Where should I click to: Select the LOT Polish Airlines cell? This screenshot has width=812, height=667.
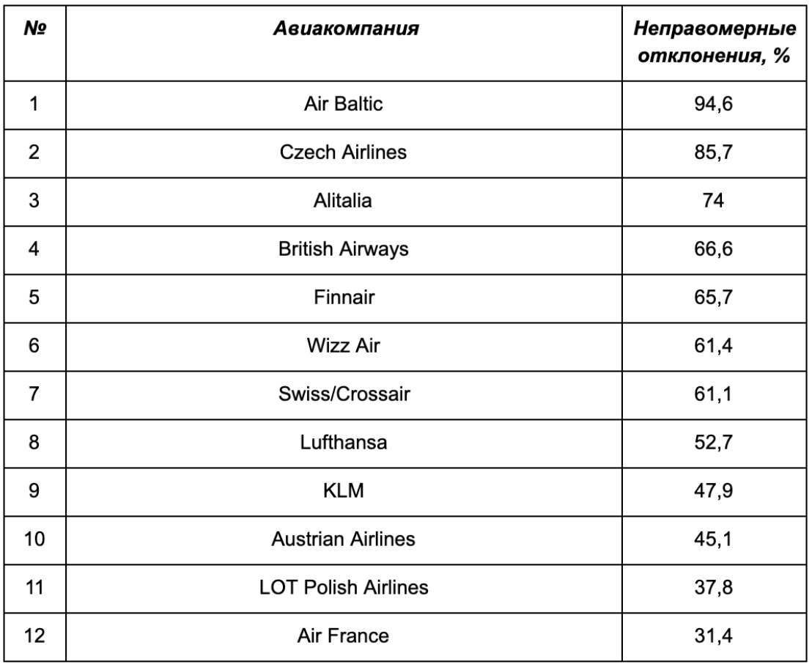tap(343, 587)
